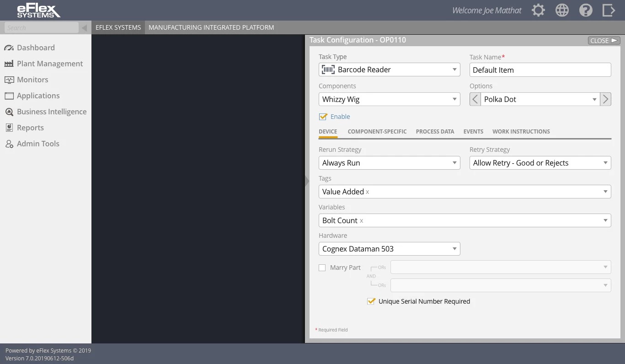Enable the Marry Part checkbox
Viewport: 625px width, 364px height.
pos(322,268)
